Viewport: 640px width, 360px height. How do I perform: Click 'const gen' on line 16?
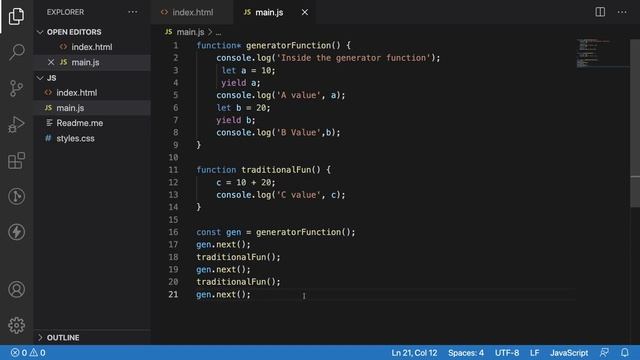(219, 232)
